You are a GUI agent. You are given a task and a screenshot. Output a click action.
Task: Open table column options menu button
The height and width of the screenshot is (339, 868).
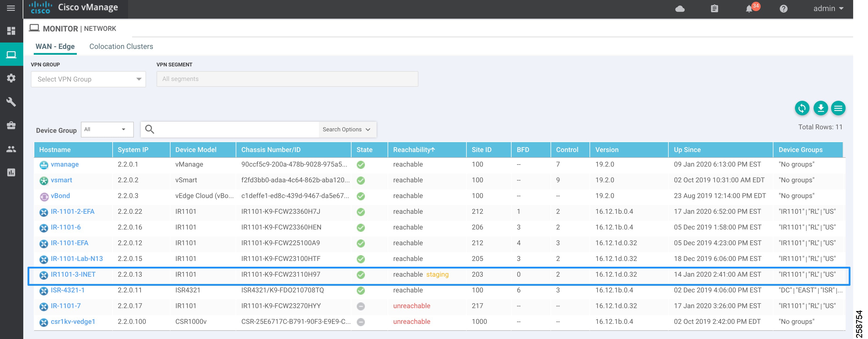click(x=838, y=108)
